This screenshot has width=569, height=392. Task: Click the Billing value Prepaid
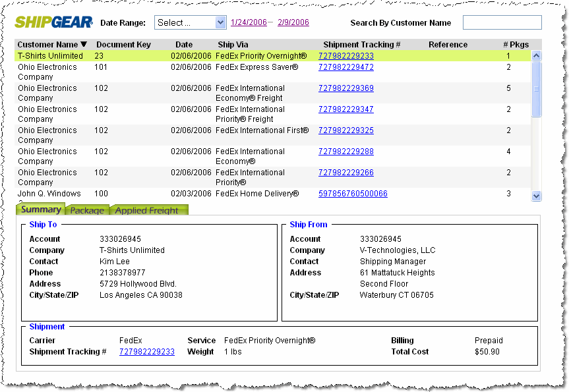pos(489,341)
